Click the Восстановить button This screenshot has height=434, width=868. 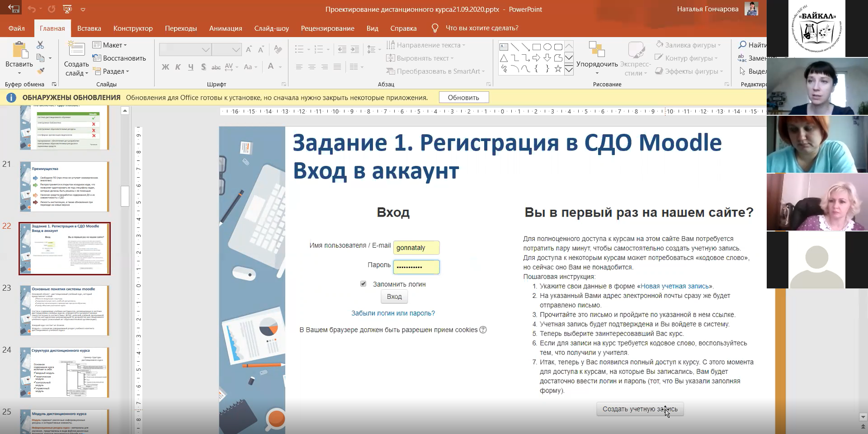(x=119, y=58)
